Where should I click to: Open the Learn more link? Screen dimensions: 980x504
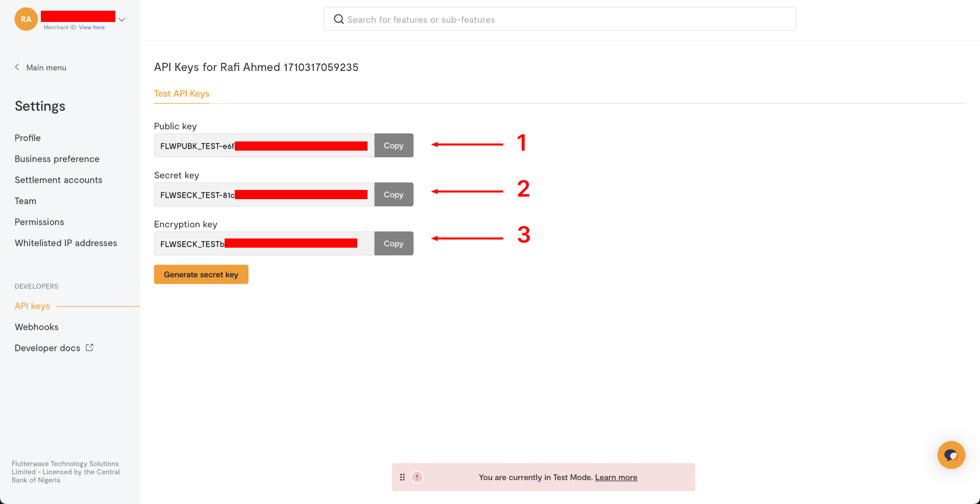click(616, 477)
